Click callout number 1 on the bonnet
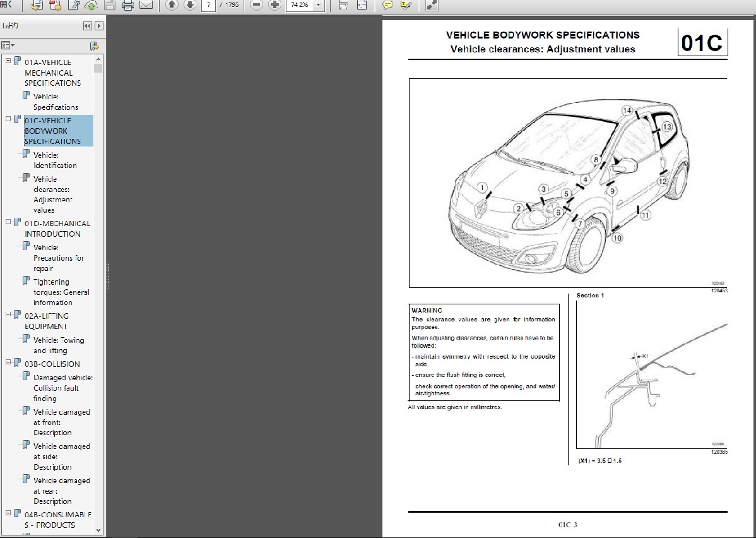This screenshot has height=538, width=756. 482,188
